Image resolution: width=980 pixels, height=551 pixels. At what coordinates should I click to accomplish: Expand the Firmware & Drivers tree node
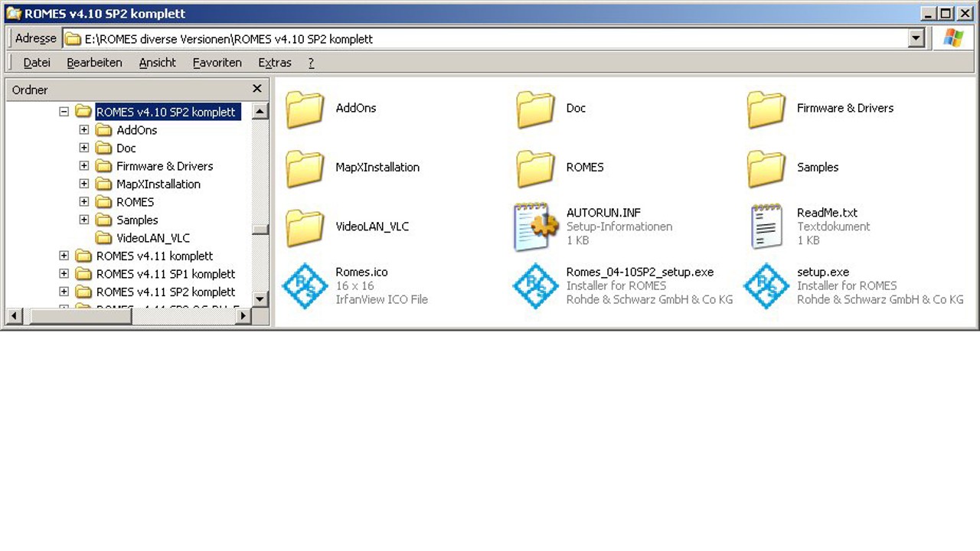(84, 166)
